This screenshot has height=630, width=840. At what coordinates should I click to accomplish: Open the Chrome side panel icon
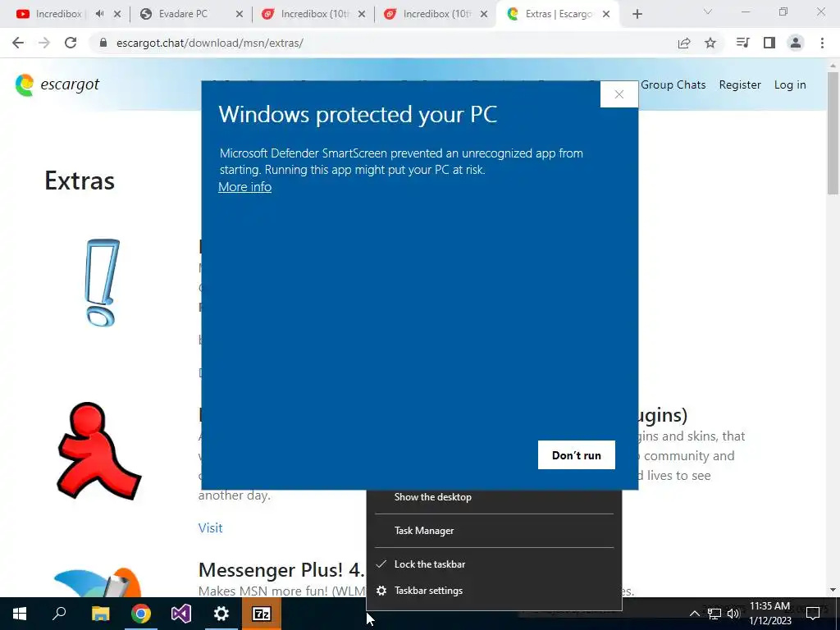[x=769, y=43]
